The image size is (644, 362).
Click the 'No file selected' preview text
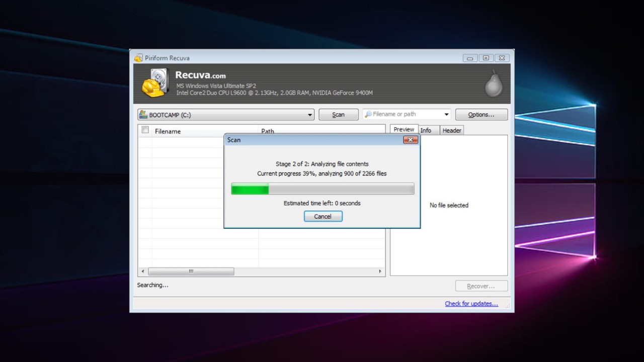click(x=449, y=205)
